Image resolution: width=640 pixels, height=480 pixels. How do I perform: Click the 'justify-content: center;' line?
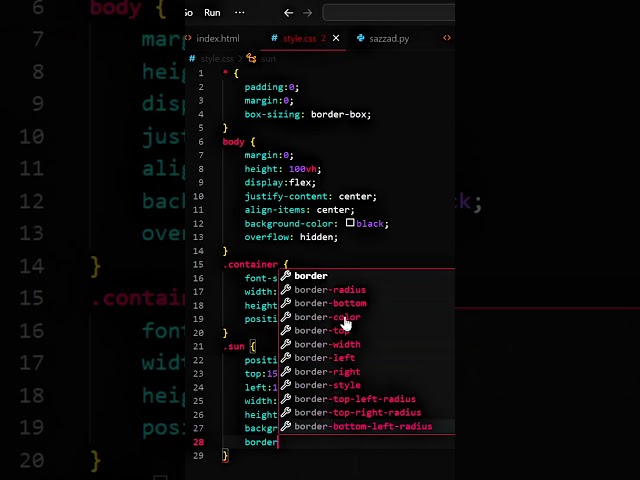(311, 196)
